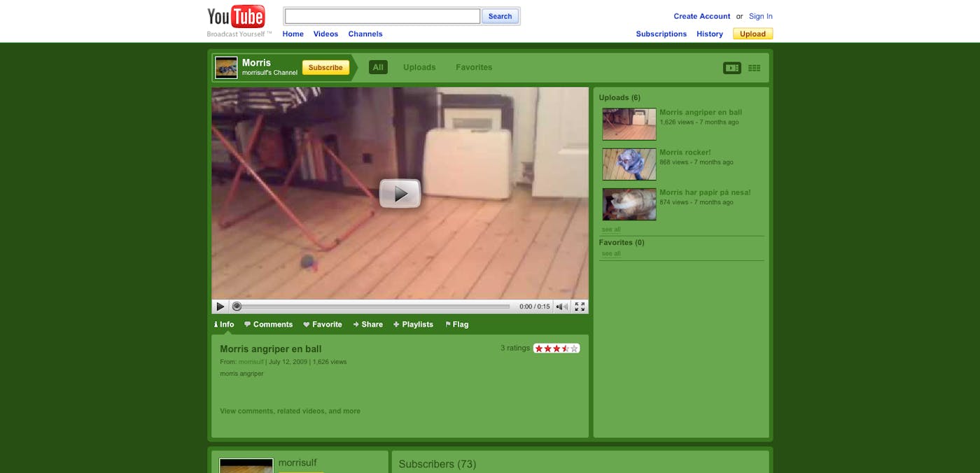Screen dimensions: 980x473
Task: Click the 0:00 / 0:15 time display
Action: (535, 306)
